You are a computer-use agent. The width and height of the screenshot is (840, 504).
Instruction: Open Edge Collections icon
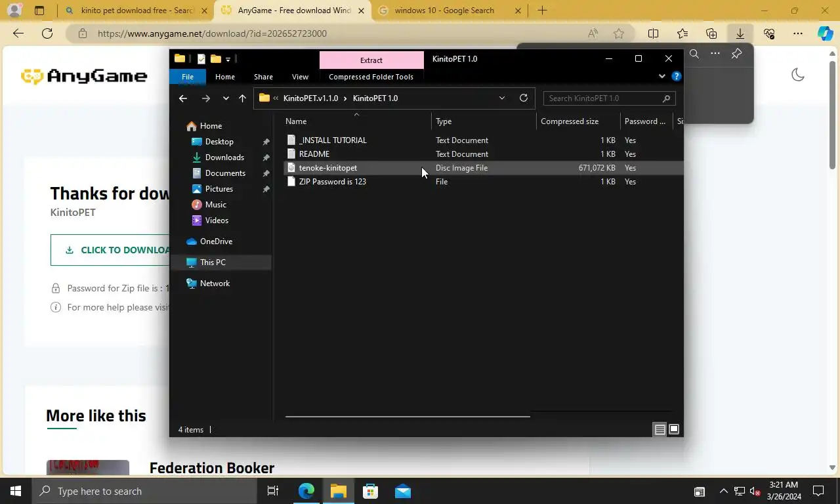(x=711, y=33)
